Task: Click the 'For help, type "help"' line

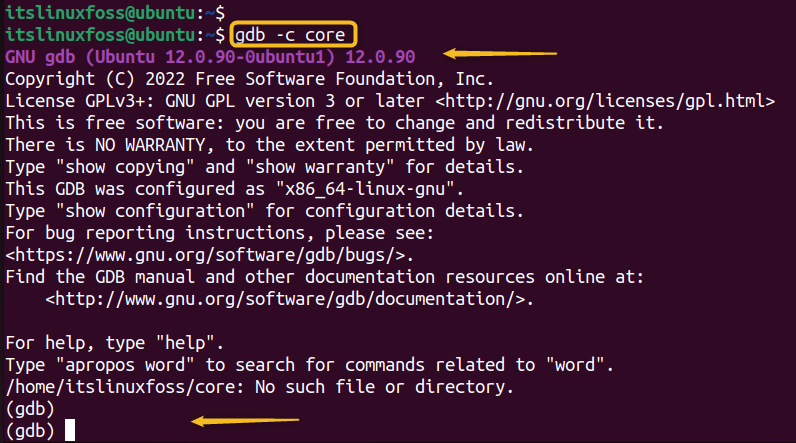Action: [x=115, y=343]
